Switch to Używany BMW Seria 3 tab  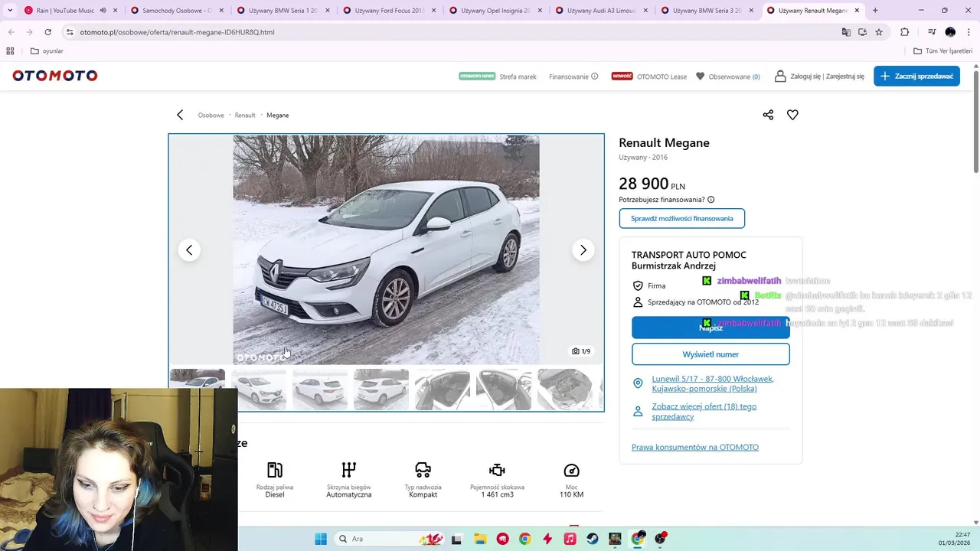point(702,11)
